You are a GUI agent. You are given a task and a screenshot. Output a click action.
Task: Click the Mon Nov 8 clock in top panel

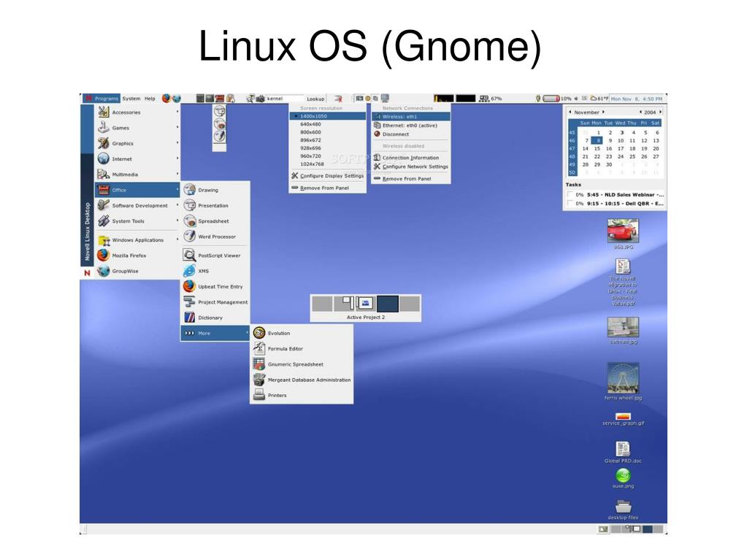click(x=637, y=99)
